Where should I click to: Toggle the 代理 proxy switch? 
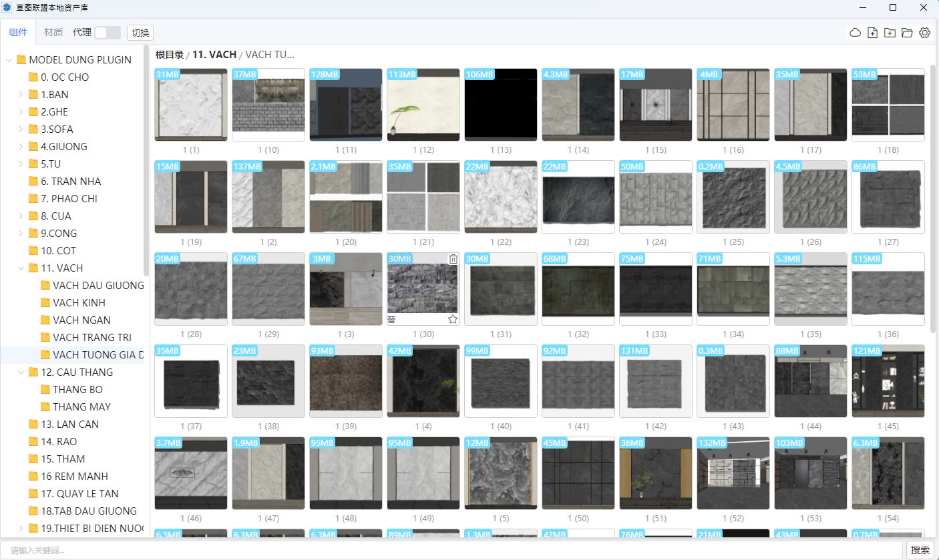pos(108,33)
